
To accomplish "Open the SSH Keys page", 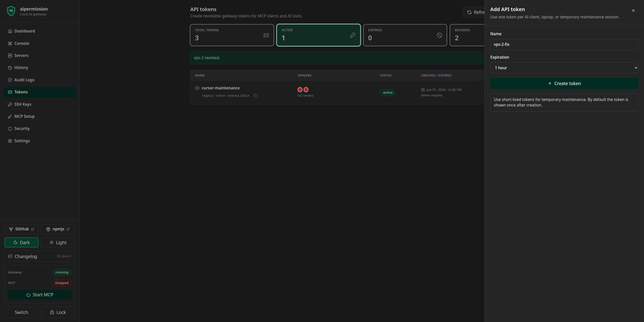I will point(40,104).
